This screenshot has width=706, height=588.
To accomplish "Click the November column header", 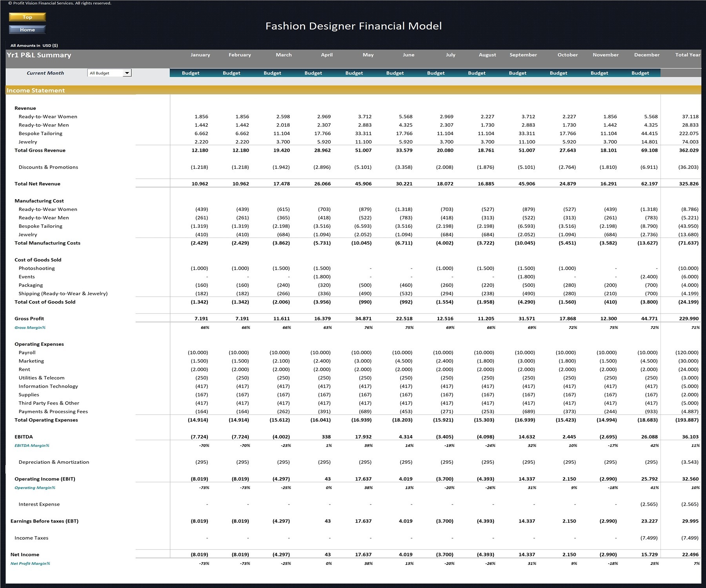I will click(x=606, y=55).
